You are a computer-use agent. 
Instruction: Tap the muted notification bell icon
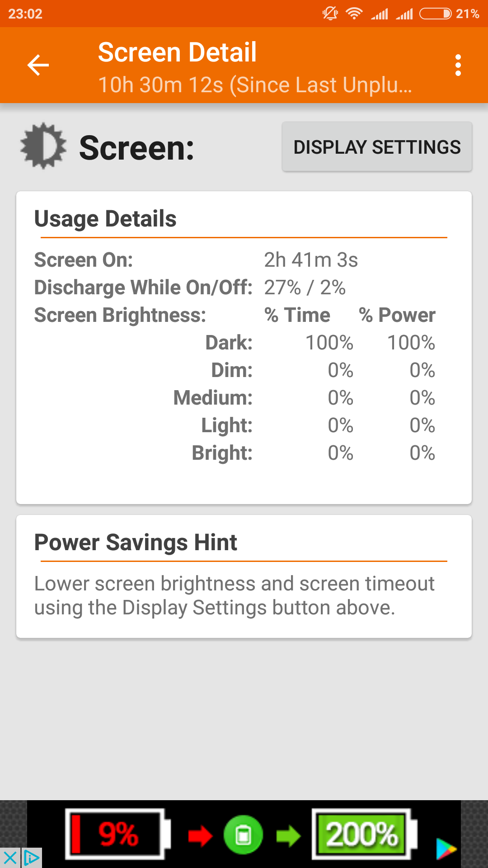tap(330, 14)
